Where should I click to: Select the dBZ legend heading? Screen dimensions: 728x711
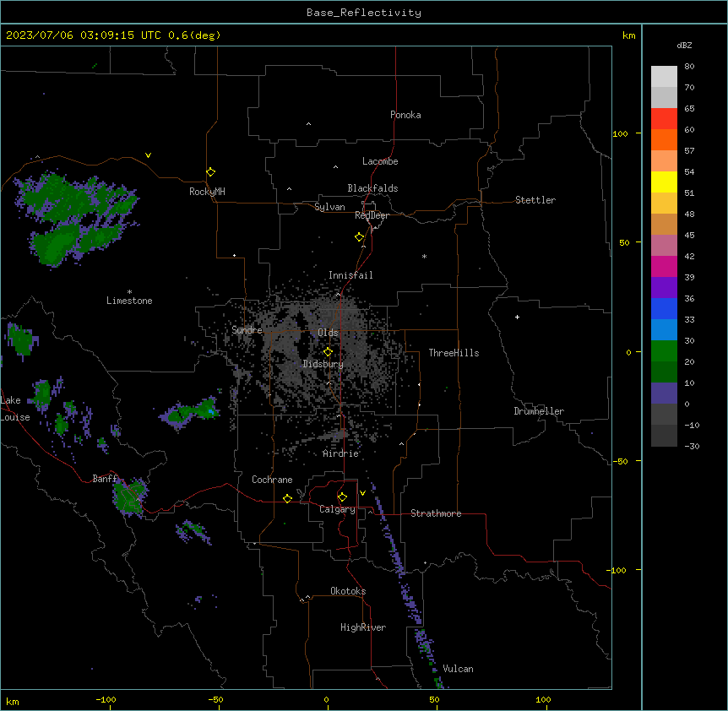point(684,45)
